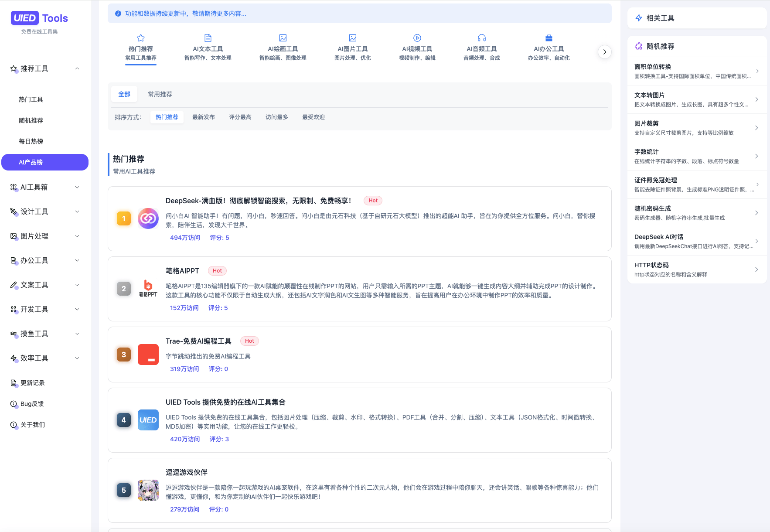Switch to the 热门推荐 category tab
This screenshot has width=770, height=532.
141,49
